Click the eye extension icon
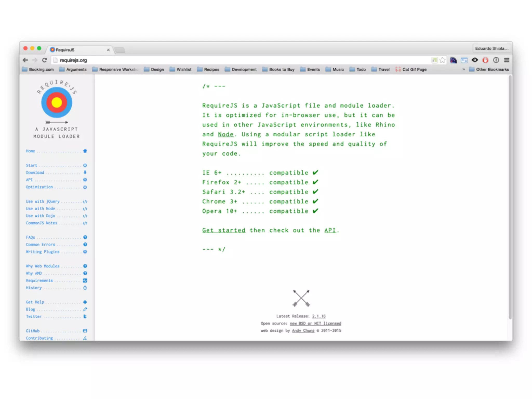Viewport: 532px width, 399px height. (475, 60)
